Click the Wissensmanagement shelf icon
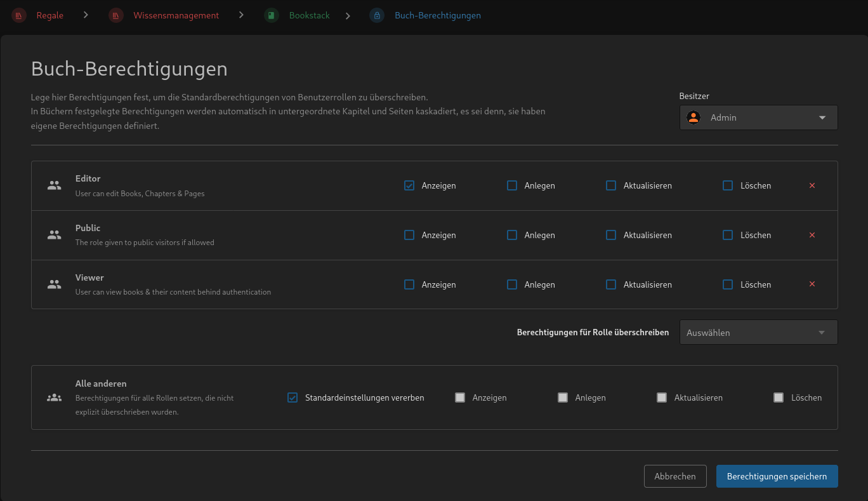 [115, 15]
